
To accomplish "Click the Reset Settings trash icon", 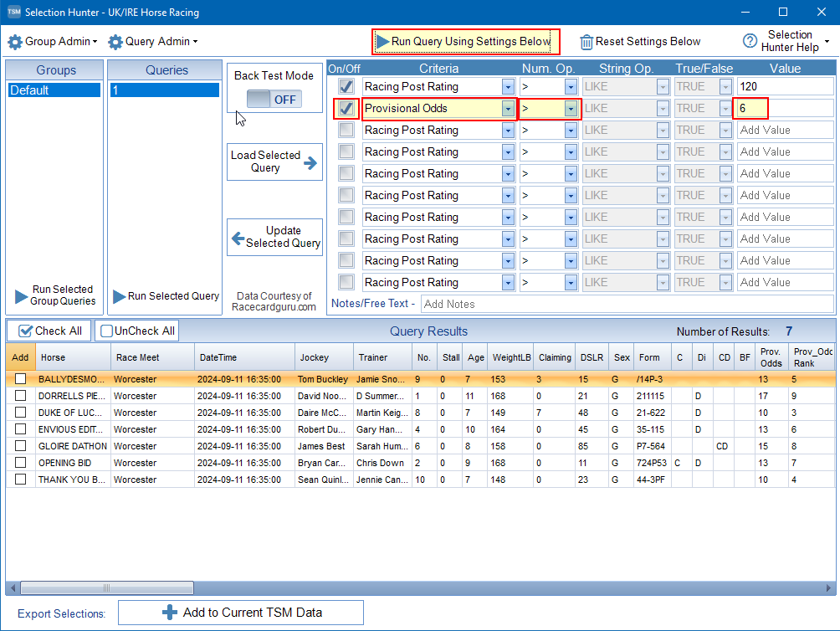I will click(x=586, y=42).
